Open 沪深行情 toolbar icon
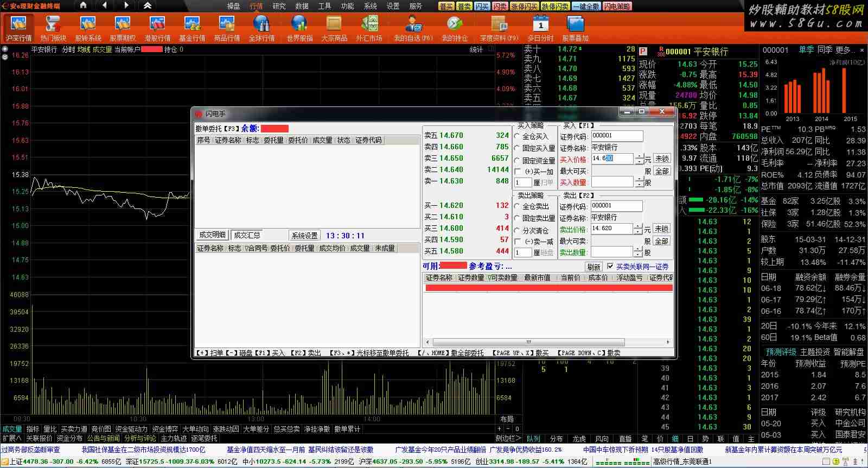Image resolution: width=868 pixels, height=468 pixels. coord(19,28)
